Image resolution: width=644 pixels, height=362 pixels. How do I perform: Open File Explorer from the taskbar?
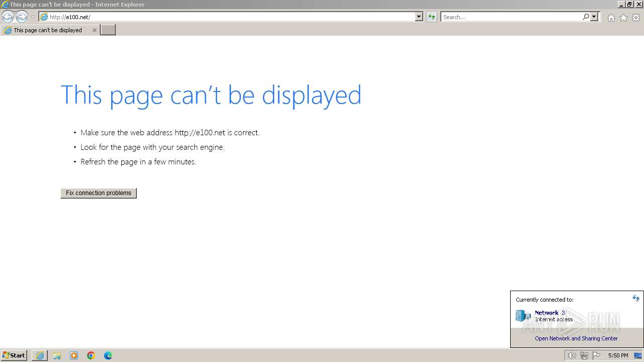[x=57, y=355]
